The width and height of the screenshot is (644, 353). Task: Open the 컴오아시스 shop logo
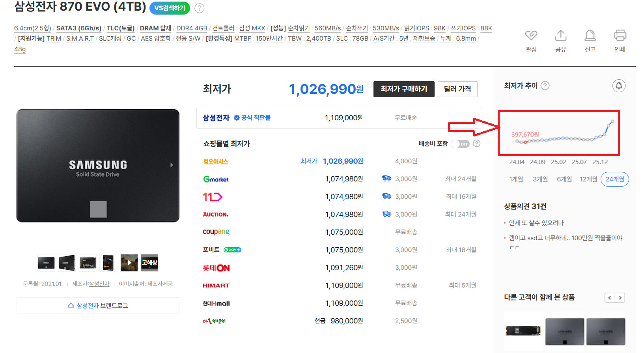(216, 161)
